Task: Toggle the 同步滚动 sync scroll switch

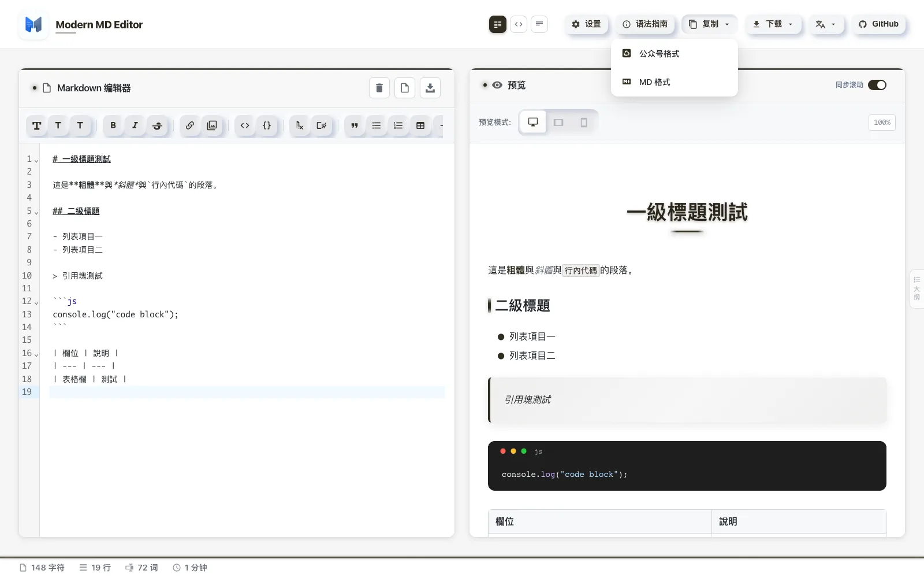Action: pyautogui.click(x=877, y=85)
